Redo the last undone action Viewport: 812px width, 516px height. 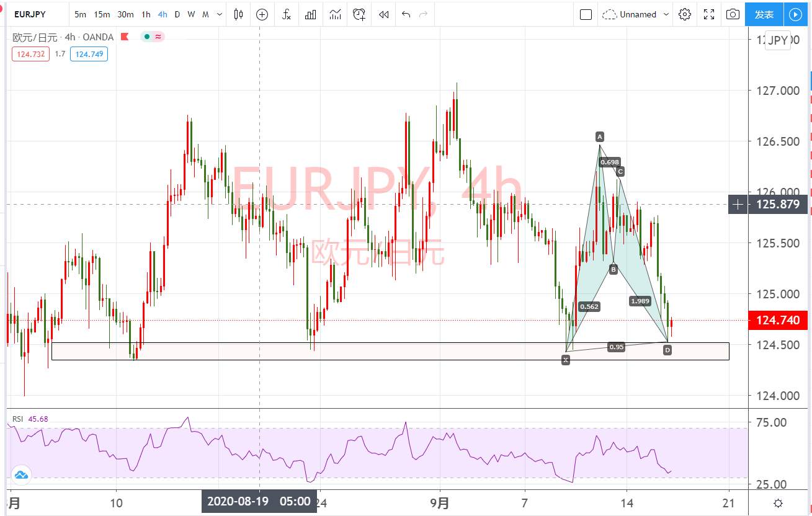(424, 14)
